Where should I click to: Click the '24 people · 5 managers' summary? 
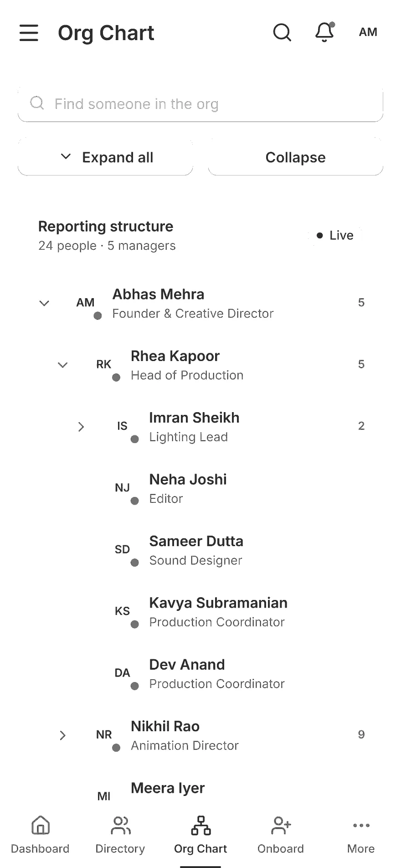[x=107, y=246]
